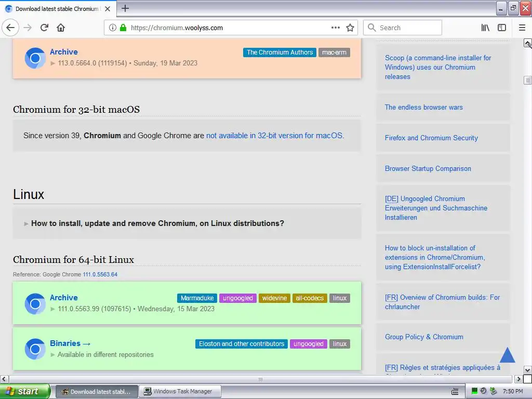Toggle the sidebar view icon
The width and height of the screenshot is (532, 399).
[x=502, y=28]
